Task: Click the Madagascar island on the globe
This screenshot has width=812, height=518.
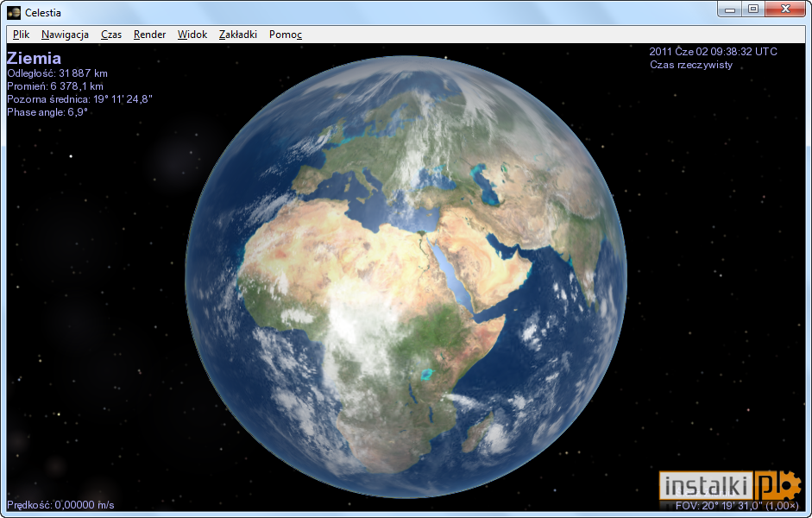Action: 477,433
